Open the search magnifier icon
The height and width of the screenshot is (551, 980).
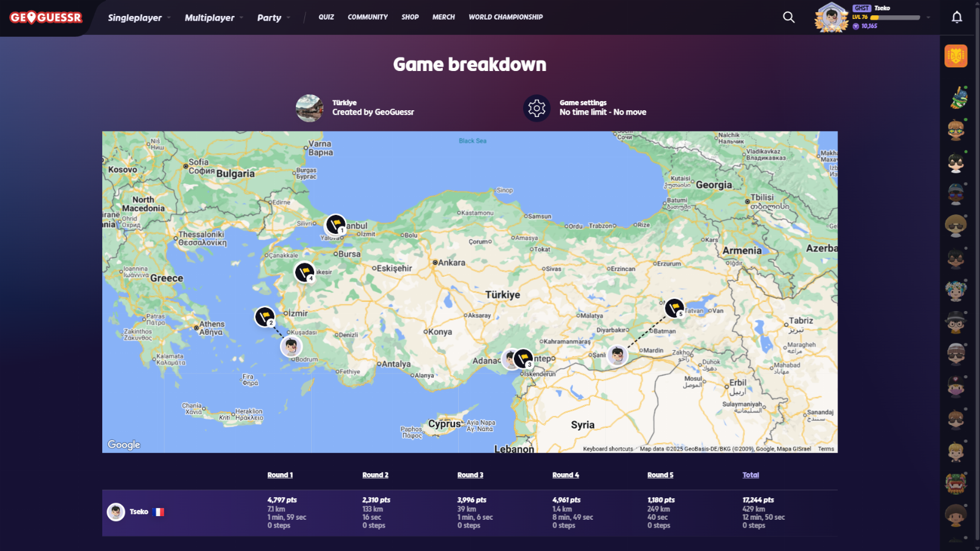[x=789, y=17]
